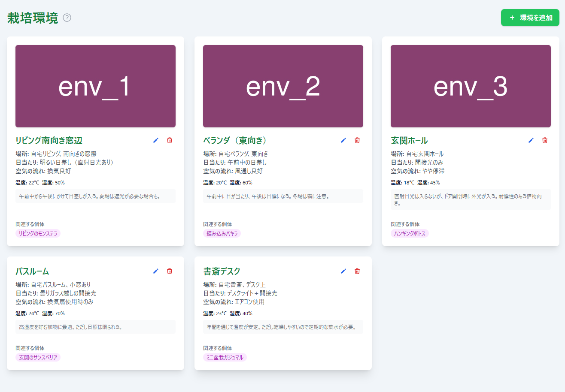Click the line 日当たり: 曇りガラス越しの間接光

[x=56, y=293]
